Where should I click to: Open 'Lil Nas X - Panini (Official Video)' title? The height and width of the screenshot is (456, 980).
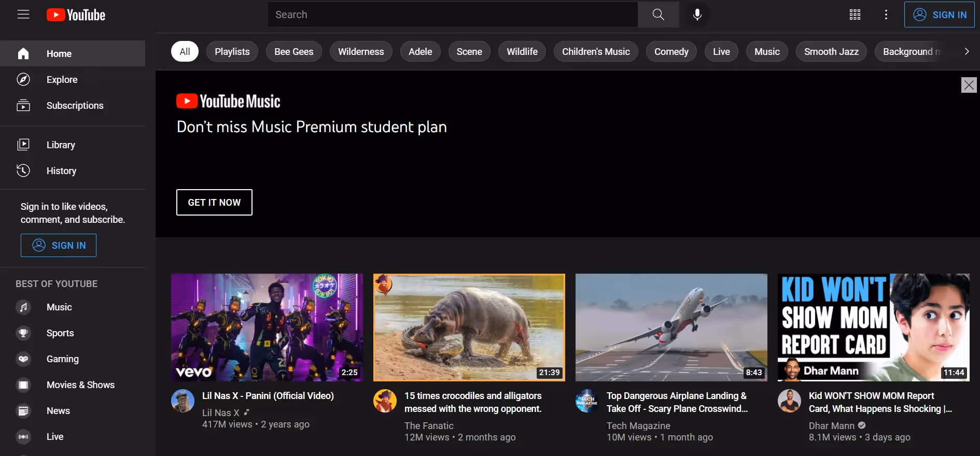coord(268,395)
